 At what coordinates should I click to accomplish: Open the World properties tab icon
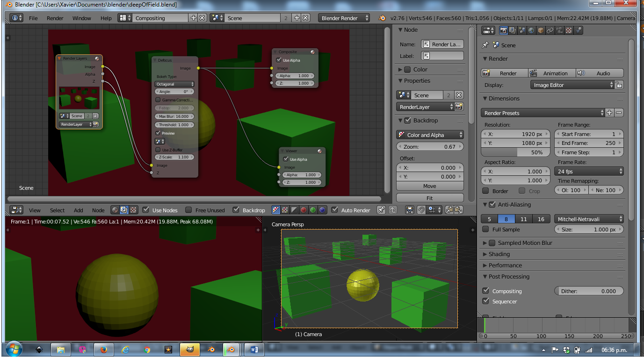pos(532,30)
